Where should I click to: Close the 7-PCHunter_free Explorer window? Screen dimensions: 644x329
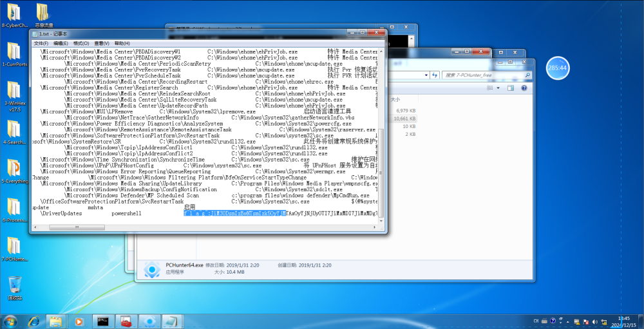(x=523, y=62)
